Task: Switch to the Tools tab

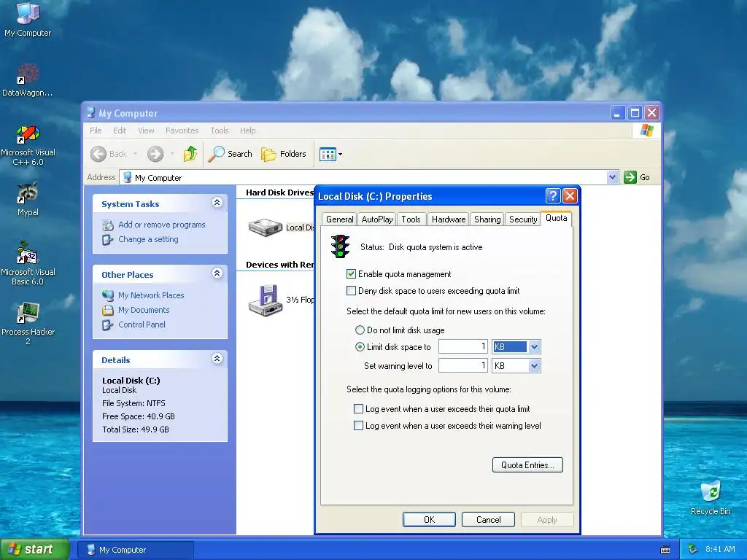Action: (411, 219)
